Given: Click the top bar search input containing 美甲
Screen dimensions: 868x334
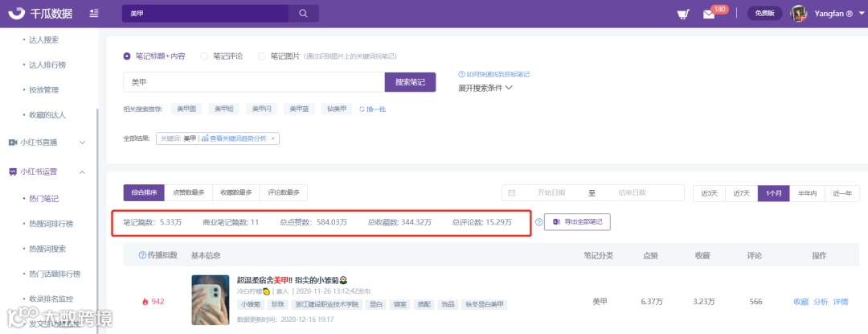Looking at the screenshot, I should pyautogui.click(x=206, y=14).
